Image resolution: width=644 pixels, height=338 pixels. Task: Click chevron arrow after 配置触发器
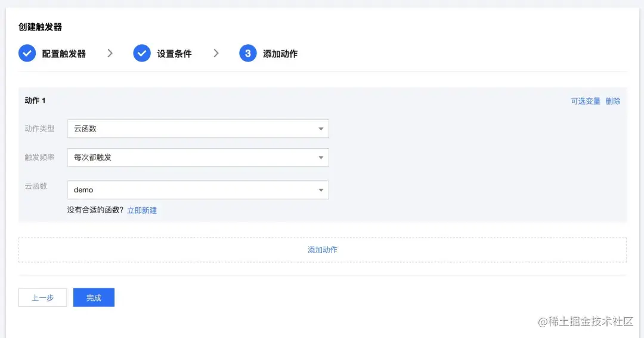[x=110, y=54]
